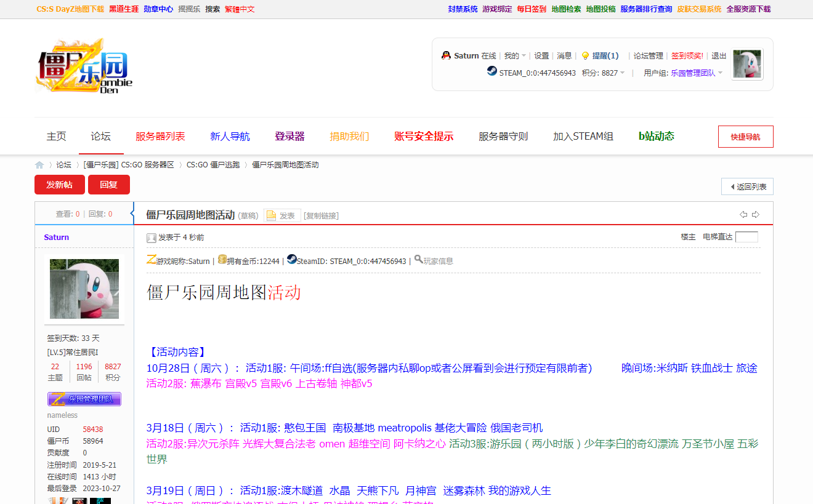Viewport: 813px width, 504px height.
Task: Open the header user avatar thumbnail
Action: pos(746,64)
